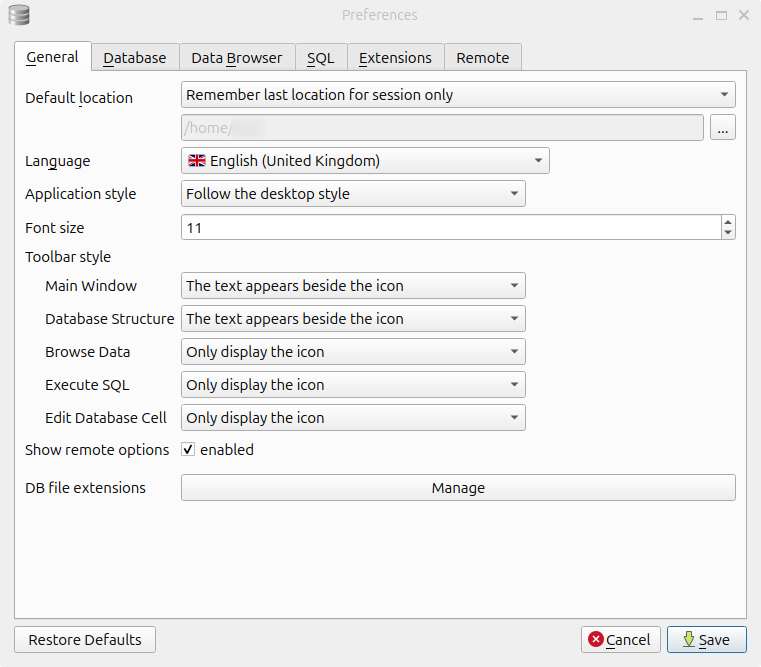The image size is (761, 667).
Task: Disable the Show remote options checkbox
Action: pos(188,450)
